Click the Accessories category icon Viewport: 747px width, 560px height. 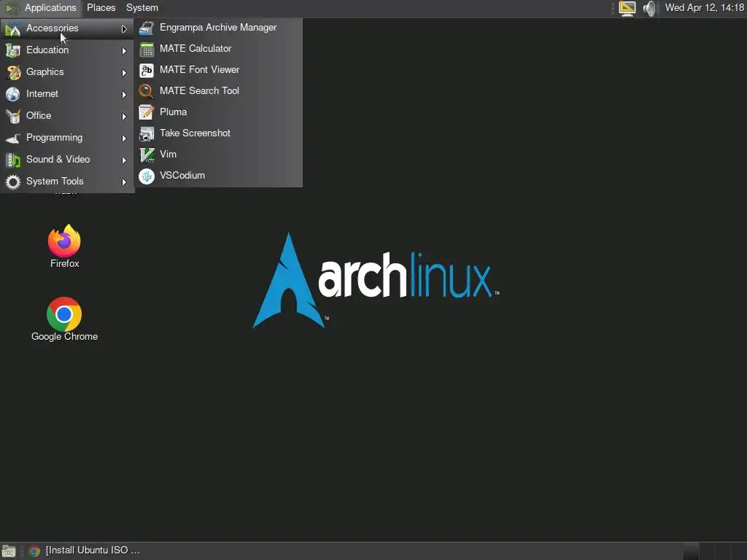pyautogui.click(x=13, y=28)
